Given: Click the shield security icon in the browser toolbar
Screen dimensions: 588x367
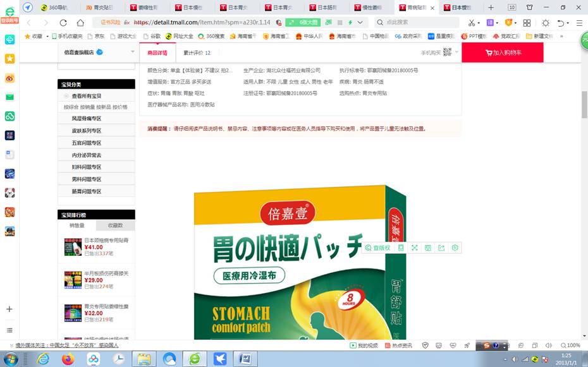Looking at the screenshot, I should pyautogui.click(x=508, y=21).
